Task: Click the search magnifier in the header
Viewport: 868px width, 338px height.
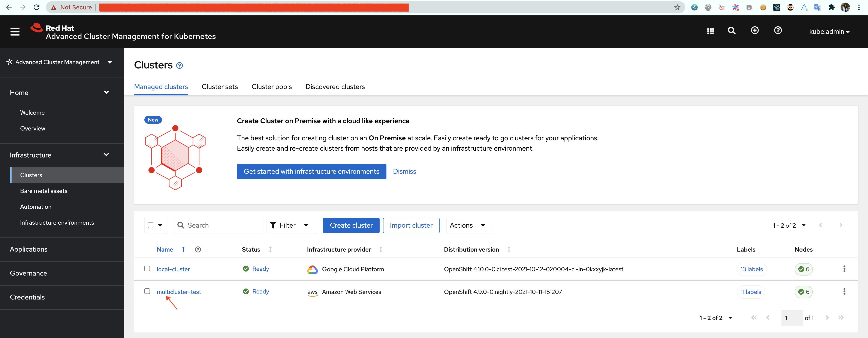Action: (732, 31)
